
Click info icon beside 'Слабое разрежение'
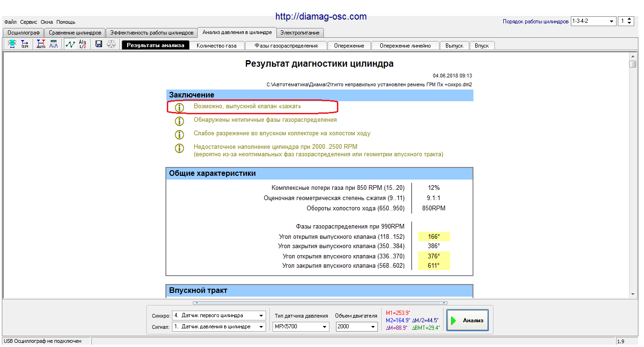pyautogui.click(x=179, y=135)
